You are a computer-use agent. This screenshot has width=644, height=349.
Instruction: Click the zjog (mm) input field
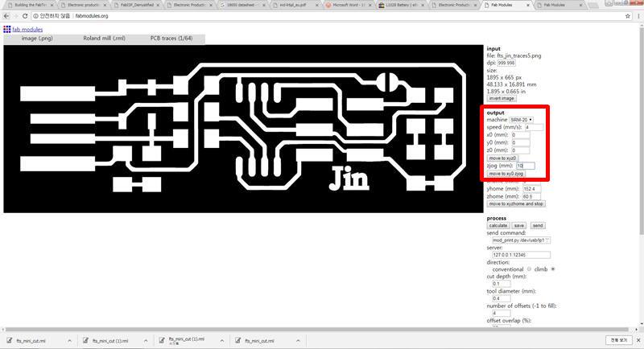[x=526, y=166]
